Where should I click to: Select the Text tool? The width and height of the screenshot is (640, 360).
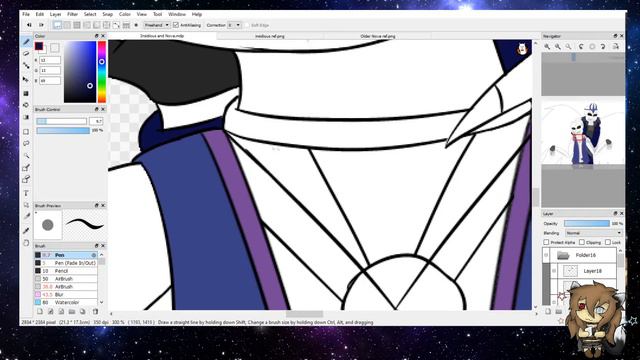point(26,193)
